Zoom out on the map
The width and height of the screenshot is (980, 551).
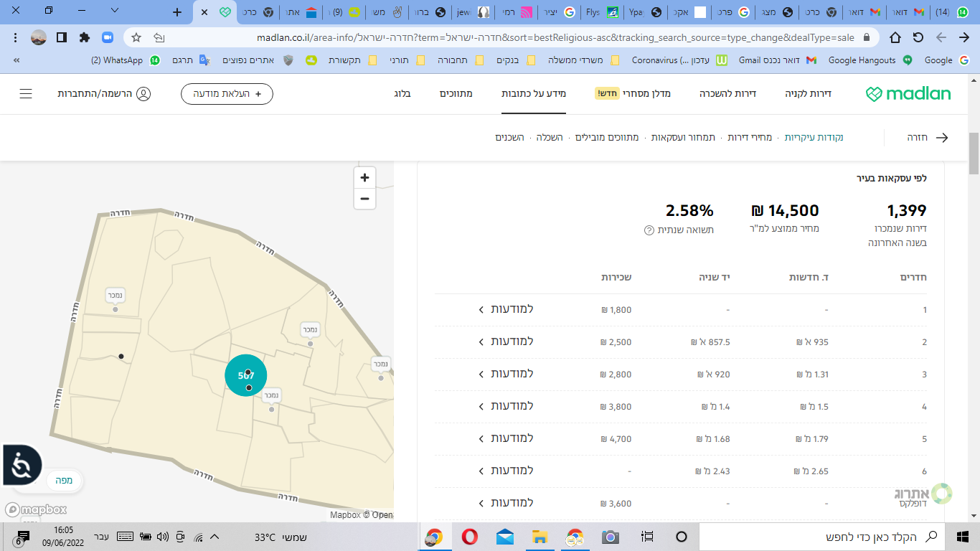click(364, 199)
